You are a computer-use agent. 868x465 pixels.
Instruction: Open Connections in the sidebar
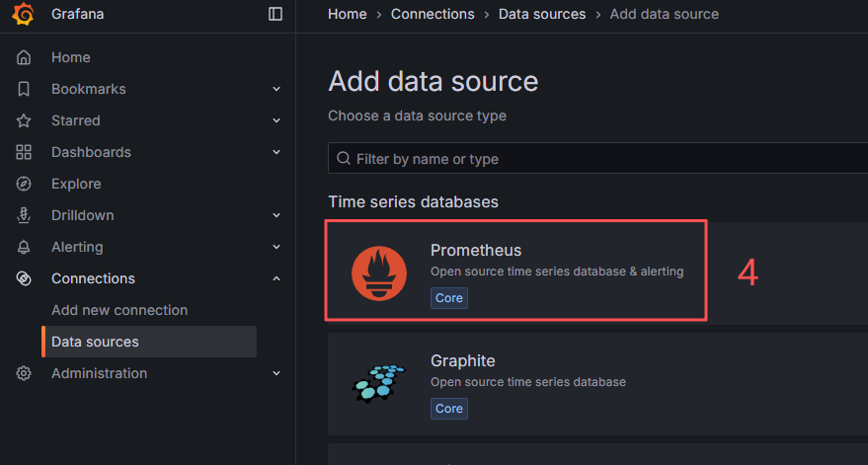tap(93, 278)
